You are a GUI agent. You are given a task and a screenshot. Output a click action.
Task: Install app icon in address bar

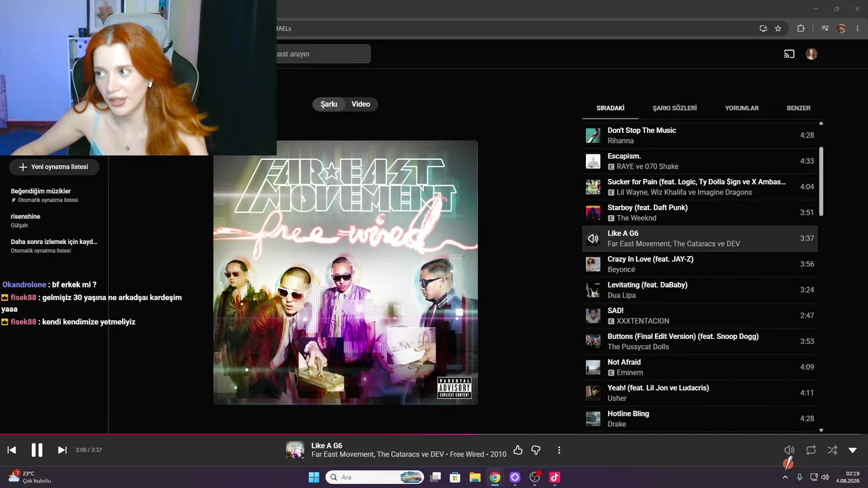763,28
